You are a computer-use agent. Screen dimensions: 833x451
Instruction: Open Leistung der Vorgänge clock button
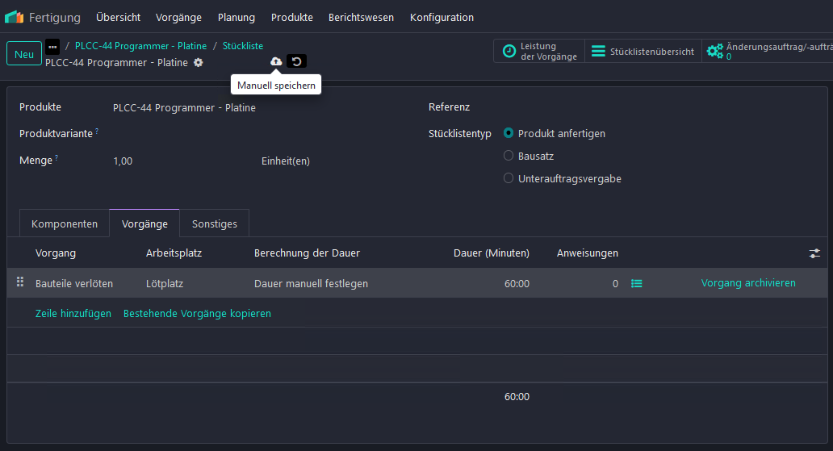[539, 52]
